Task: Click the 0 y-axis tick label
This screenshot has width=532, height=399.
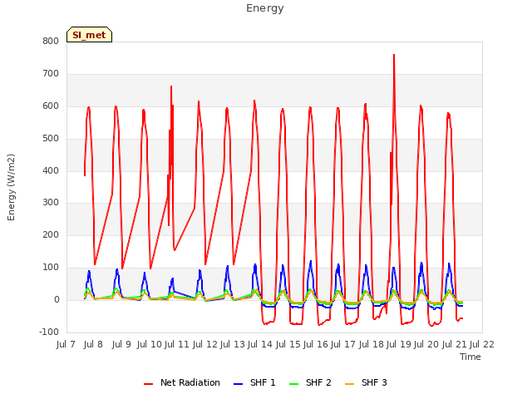Action: pos(57,300)
